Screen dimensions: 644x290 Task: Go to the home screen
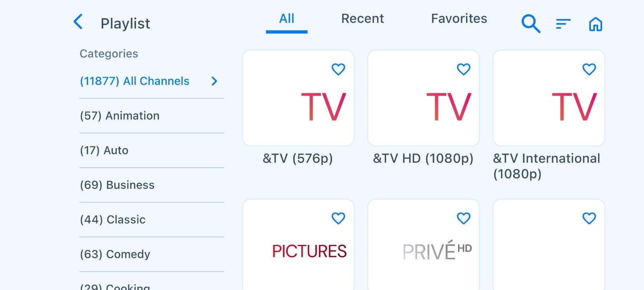[x=595, y=24]
